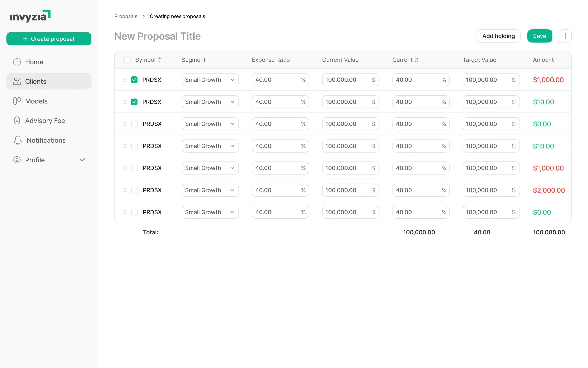Check the third PRDSX row checkbox

coord(134,124)
